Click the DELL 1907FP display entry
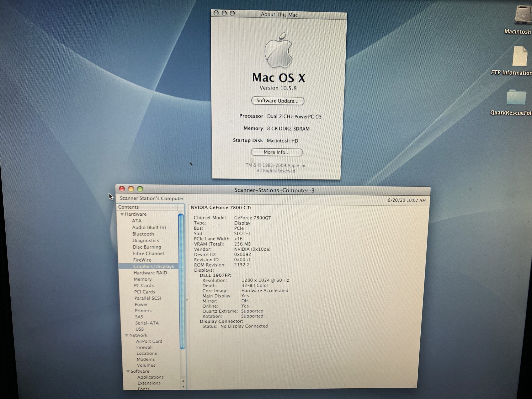 coord(216,275)
